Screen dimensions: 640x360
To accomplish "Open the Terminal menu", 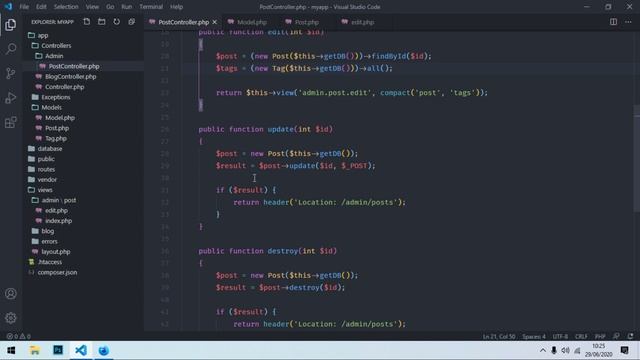I will pyautogui.click(x=151, y=7).
